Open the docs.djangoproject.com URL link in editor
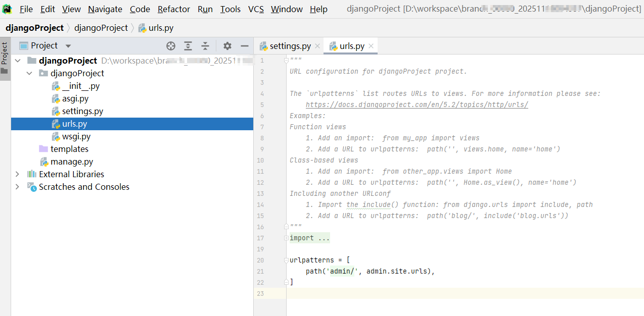 tap(417, 104)
